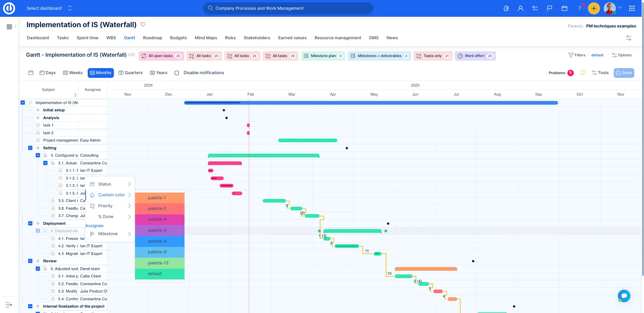
Task: Collapse the Setting milestone group
Action: [30, 148]
